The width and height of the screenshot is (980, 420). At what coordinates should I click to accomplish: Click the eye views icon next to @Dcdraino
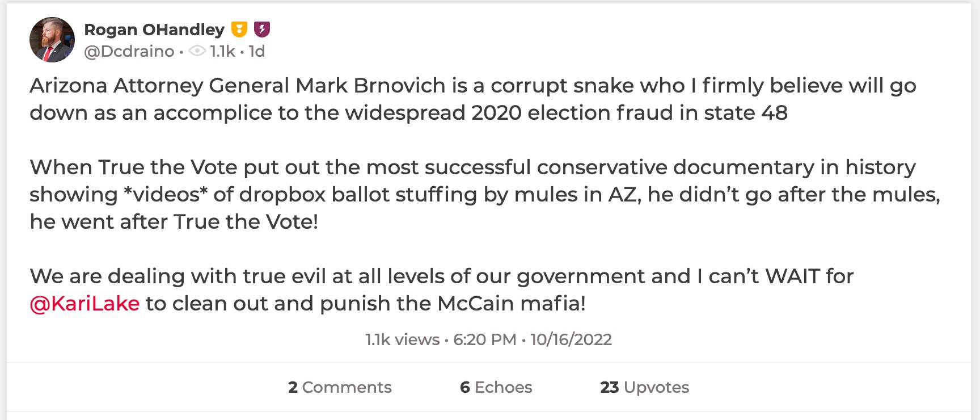197,51
